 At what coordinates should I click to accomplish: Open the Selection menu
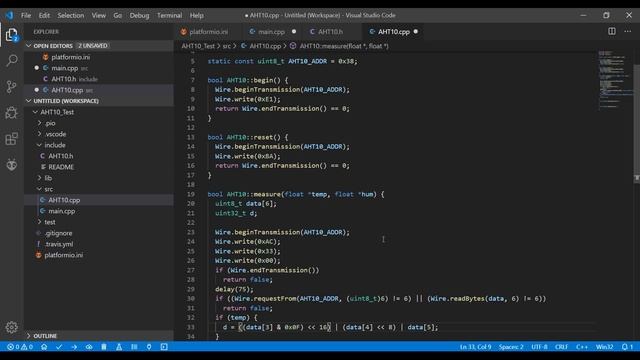point(71,15)
